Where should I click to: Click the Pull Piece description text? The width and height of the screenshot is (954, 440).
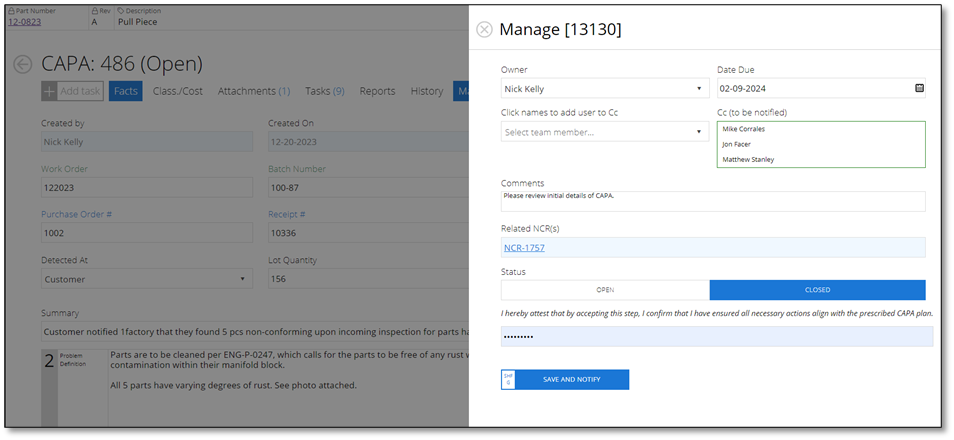(138, 22)
